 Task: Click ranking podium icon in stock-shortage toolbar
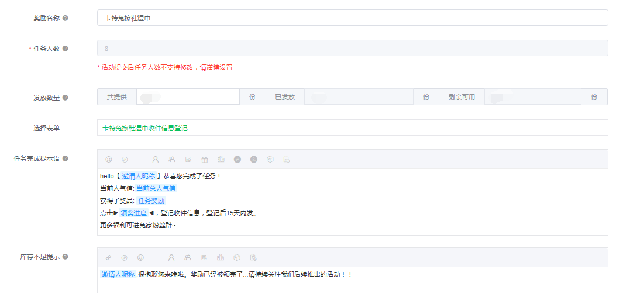click(221, 258)
